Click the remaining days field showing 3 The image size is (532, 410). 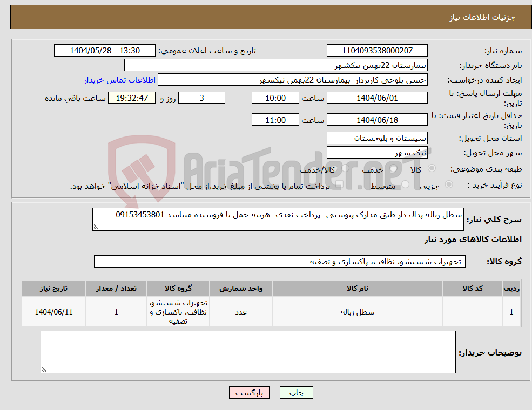(201, 98)
